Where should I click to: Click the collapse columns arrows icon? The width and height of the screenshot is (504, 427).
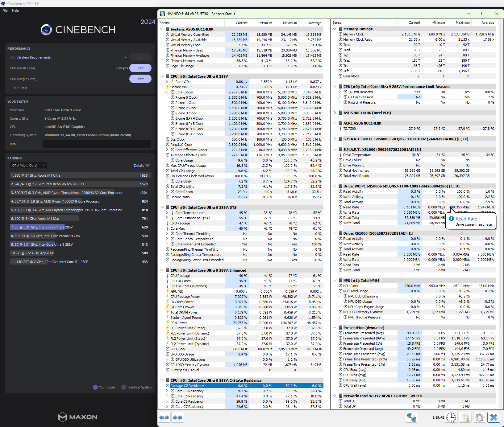[177, 417]
